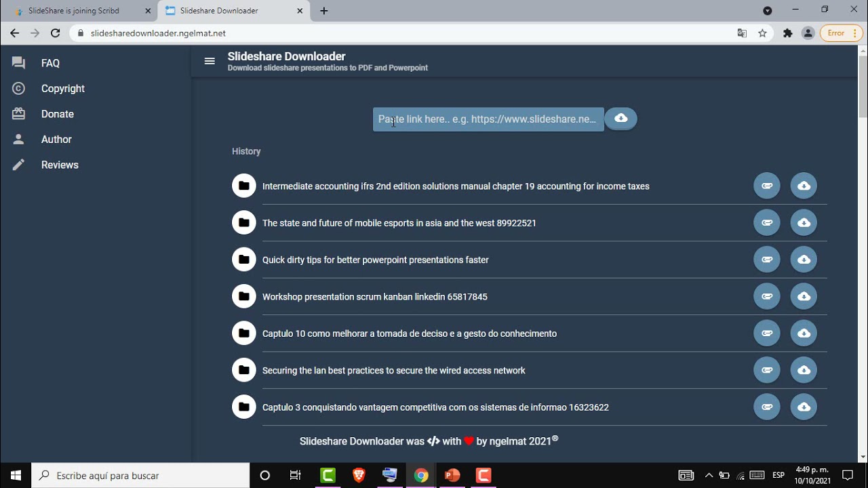Click folder icon of Captulo 3 entry
The height and width of the screenshot is (488, 868).
pyautogui.click(x=244, y=407)
